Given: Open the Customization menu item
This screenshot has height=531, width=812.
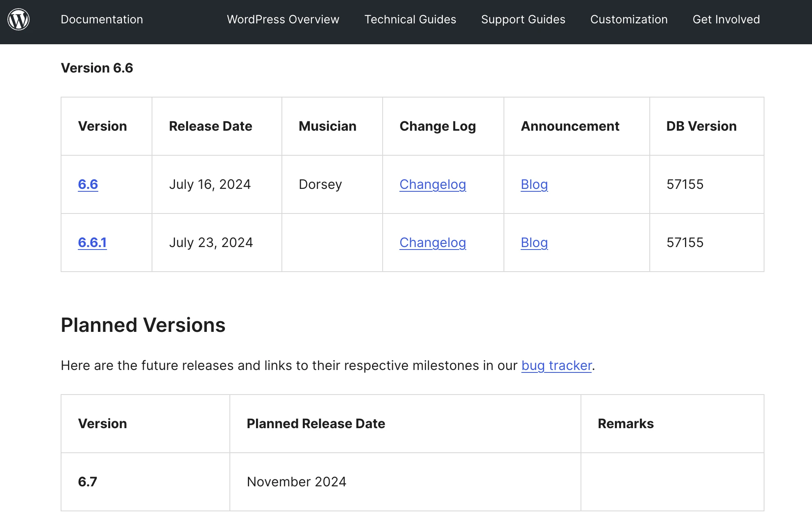Looking at the screenshot, I should 629,19.
